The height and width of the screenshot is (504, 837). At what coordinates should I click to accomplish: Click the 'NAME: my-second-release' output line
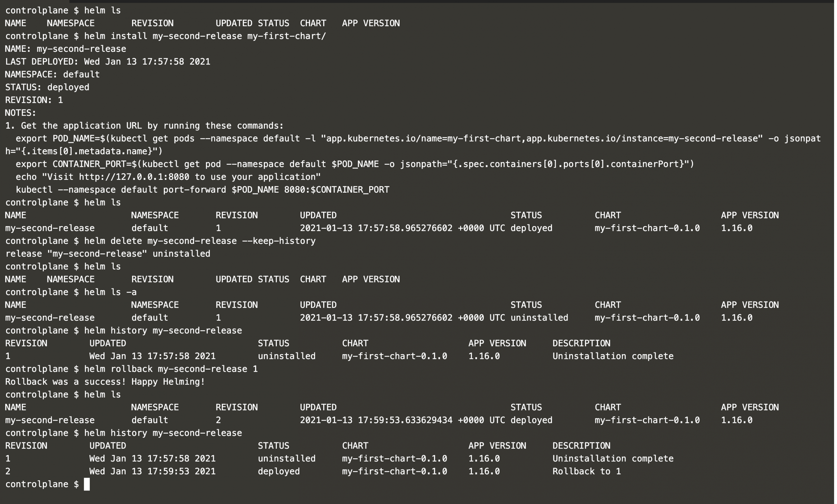pos(66,49)
